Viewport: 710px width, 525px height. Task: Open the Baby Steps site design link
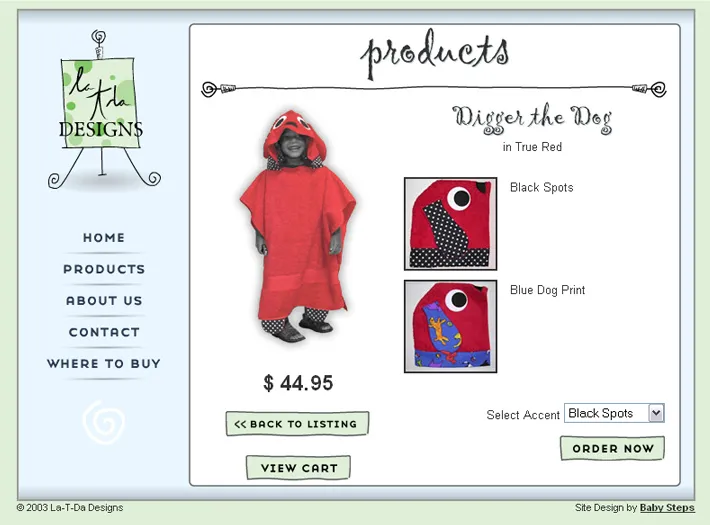pyautogui.click(x=667, y=508)
